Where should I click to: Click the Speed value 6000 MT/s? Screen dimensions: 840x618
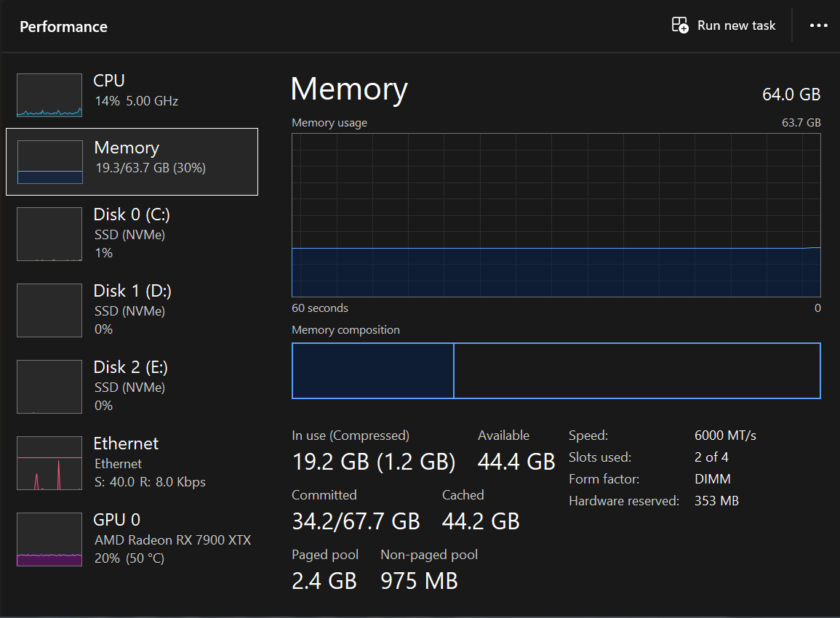[725, 436]
